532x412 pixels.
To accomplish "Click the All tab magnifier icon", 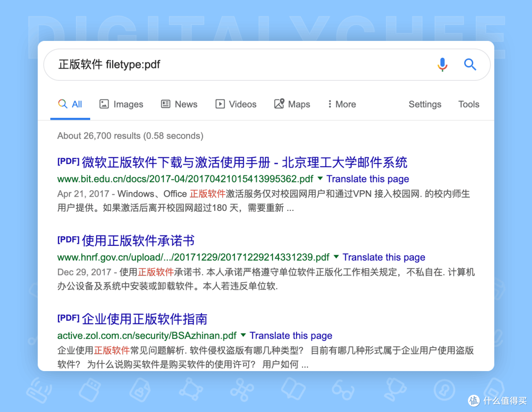I will [63, 103].
